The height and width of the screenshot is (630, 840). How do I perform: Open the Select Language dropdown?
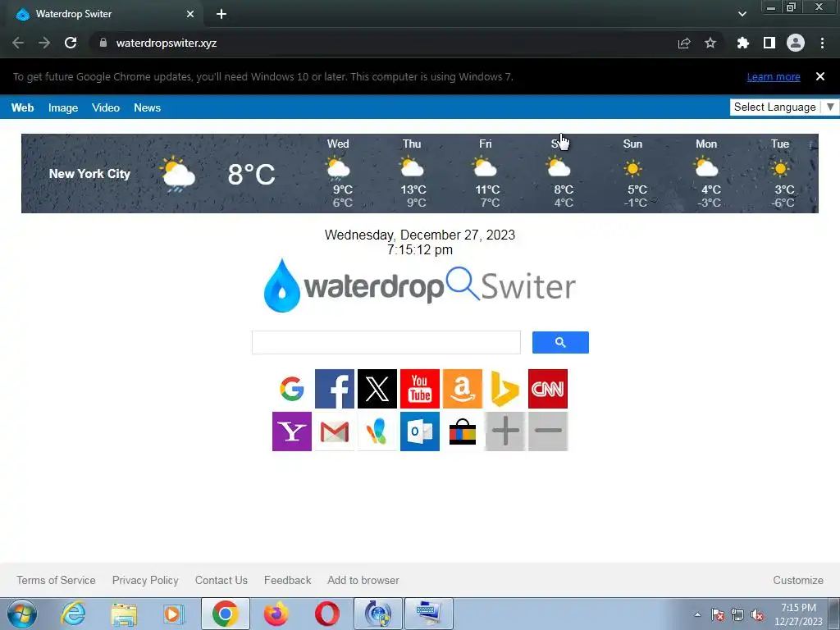[784, 107]
